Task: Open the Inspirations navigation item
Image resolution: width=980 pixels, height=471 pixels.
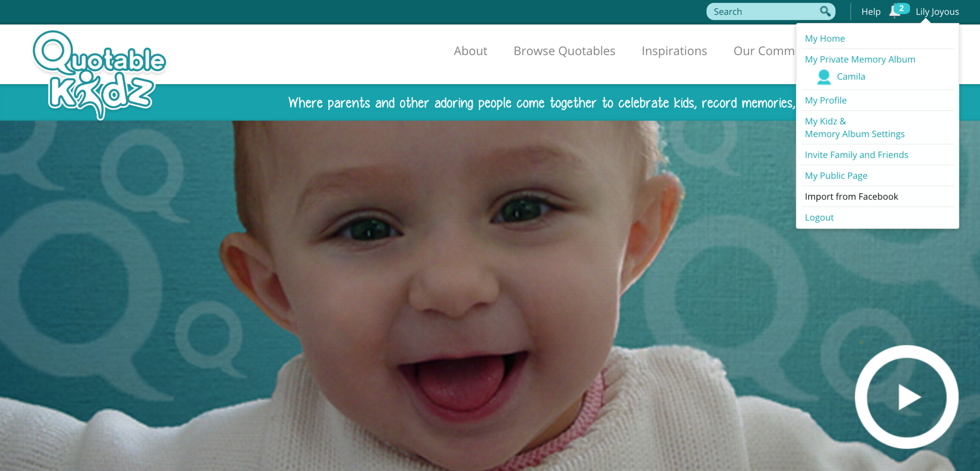Action: pyautogui.click(x=674, y=51)
